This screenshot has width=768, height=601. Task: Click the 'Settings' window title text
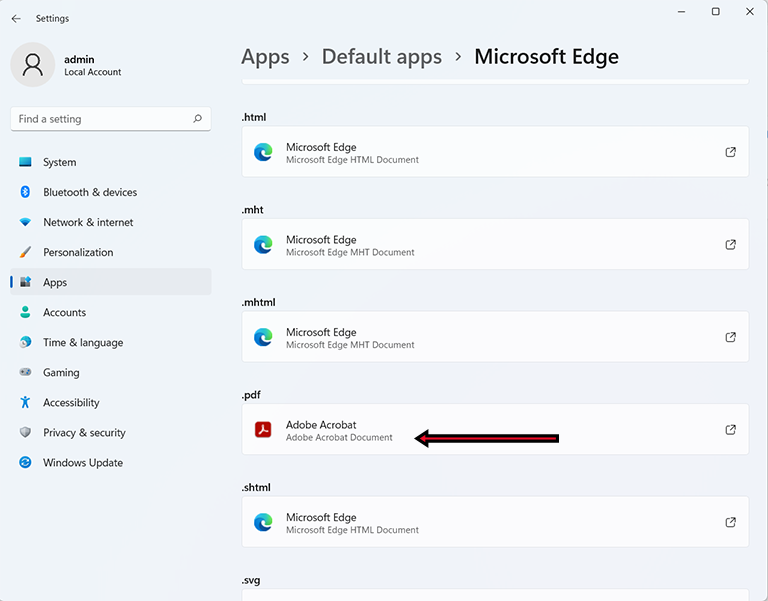52,19
